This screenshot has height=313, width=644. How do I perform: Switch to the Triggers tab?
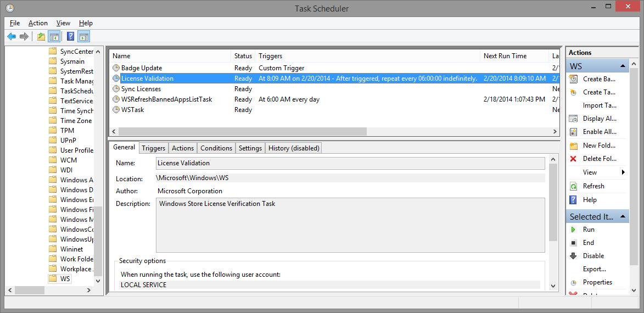coord(153,148)
